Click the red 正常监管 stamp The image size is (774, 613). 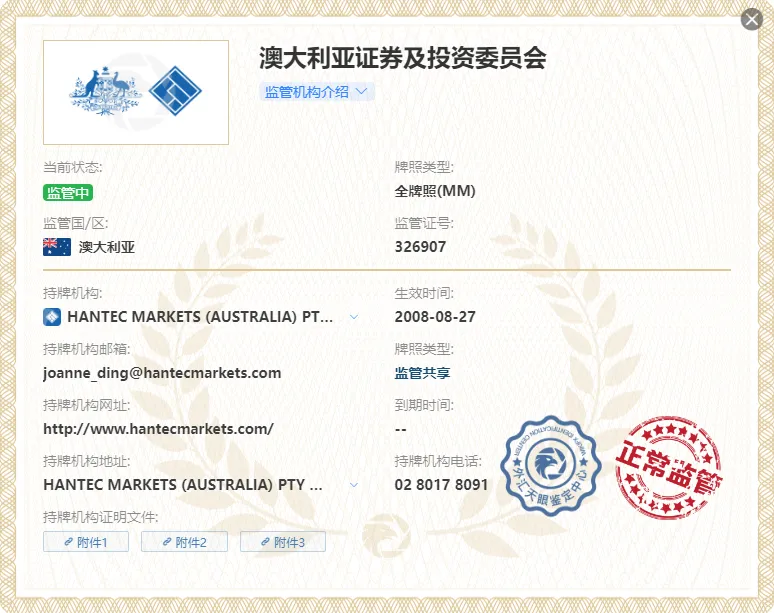[668, 467]
